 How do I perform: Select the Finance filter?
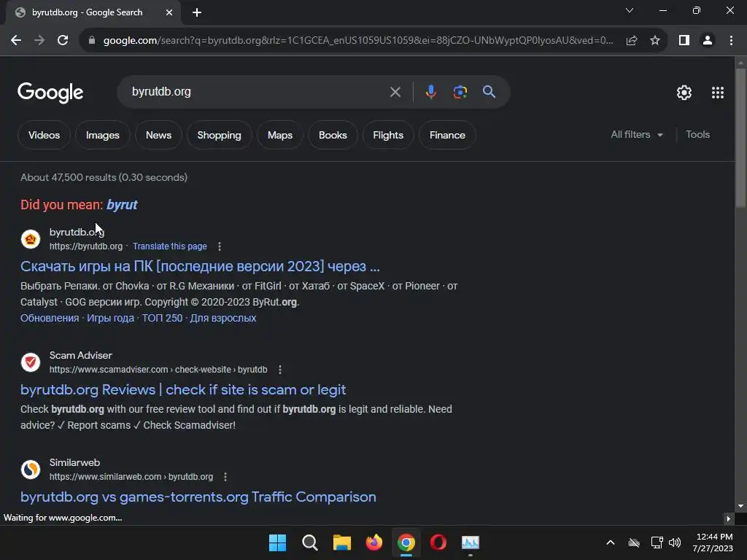pyautogui.click(x=447, y=135)
